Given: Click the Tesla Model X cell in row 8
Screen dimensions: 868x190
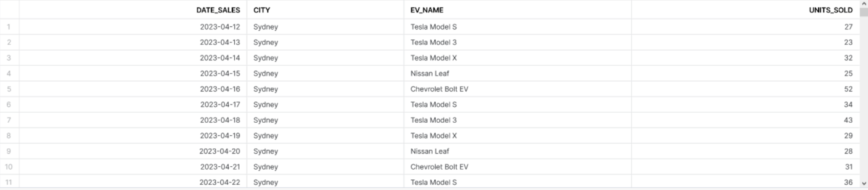Looking at the screenshot, I should click(x=517, y=135).
